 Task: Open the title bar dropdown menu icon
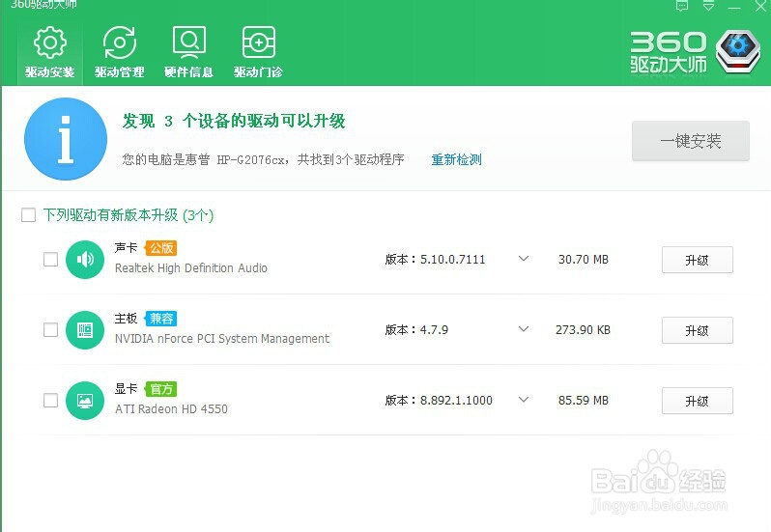click(x=708, y=6)
